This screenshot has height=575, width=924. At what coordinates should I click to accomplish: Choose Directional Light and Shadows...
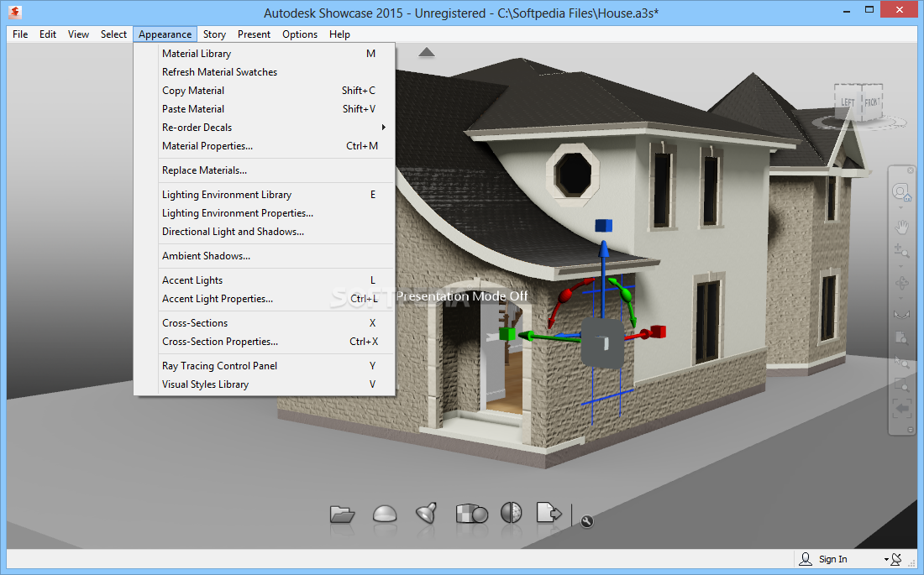tap(264, 232)
